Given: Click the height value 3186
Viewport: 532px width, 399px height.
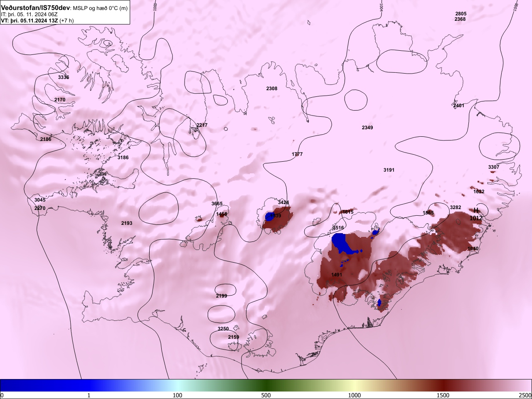Looking at the screenshot, I should 123,158.
